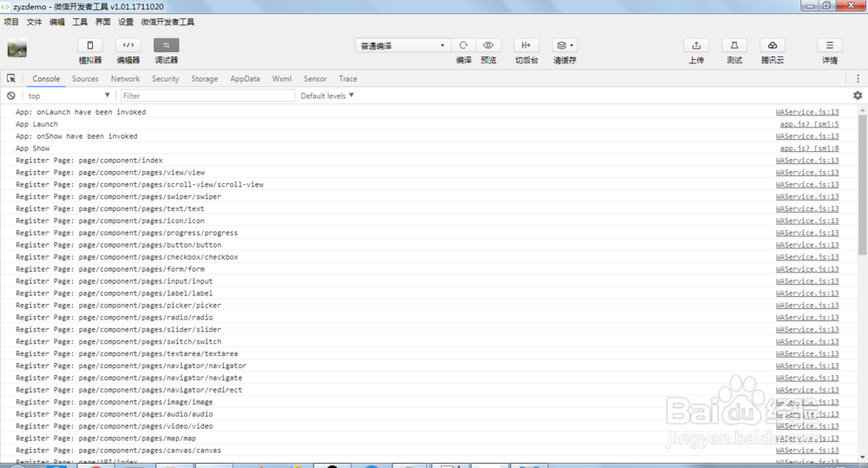The width and height of the screenshot is (868, 468).
Task: Click the test (测试) flask icon
Action: tap(734, 45)
